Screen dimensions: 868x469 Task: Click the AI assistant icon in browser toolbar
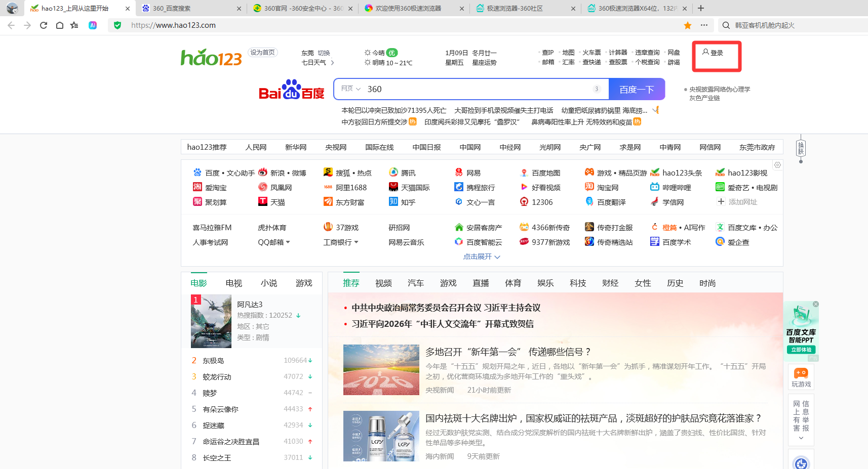tap(93, 25)
